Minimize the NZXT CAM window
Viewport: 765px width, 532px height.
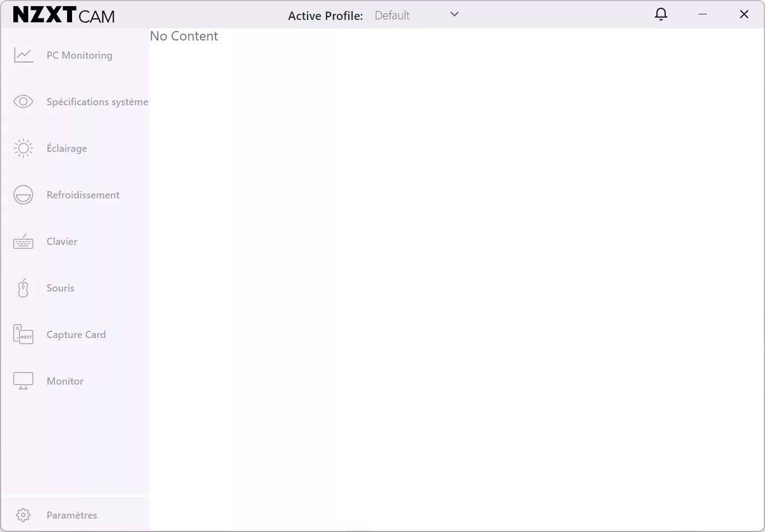pyautogui.click(x=702, y=14)
